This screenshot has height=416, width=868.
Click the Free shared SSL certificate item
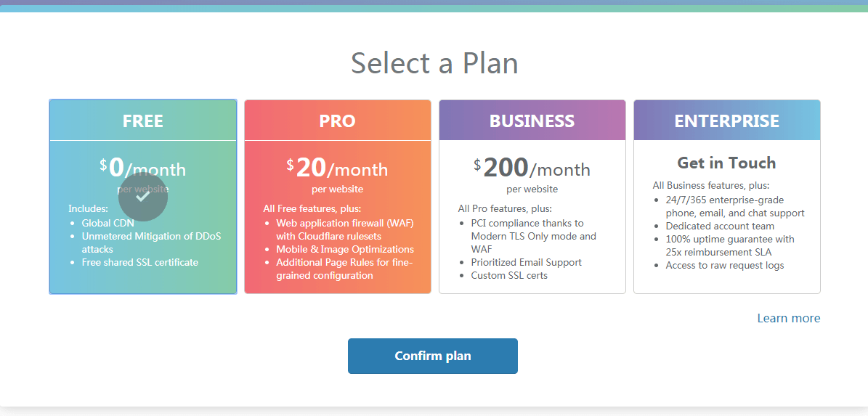pos(139,262)
